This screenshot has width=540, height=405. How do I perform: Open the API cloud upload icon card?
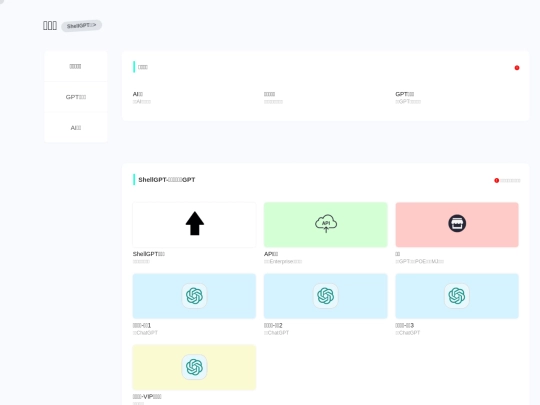(326, 224)
